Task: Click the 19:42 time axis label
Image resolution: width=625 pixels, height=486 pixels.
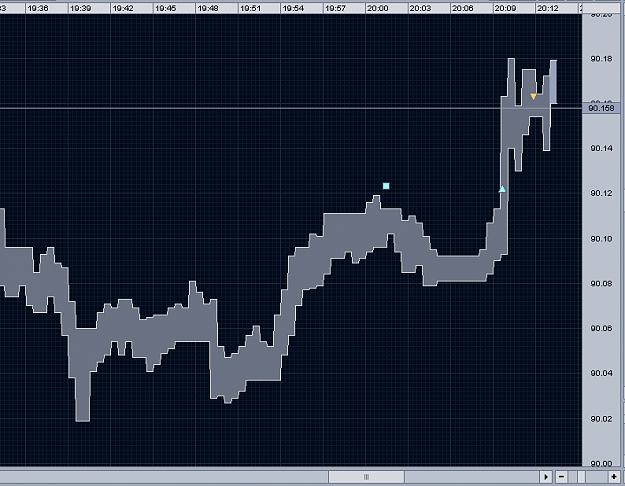Action: pos(123,8)
